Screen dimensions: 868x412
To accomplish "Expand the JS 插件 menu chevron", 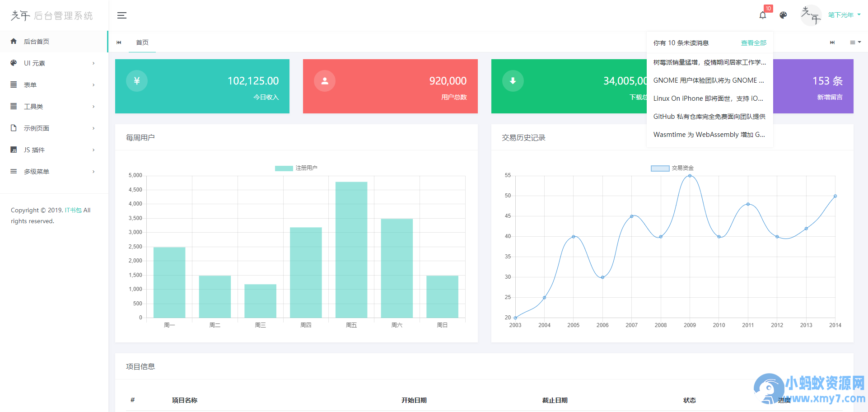I will pyautogui.click(x=93, y=150).
